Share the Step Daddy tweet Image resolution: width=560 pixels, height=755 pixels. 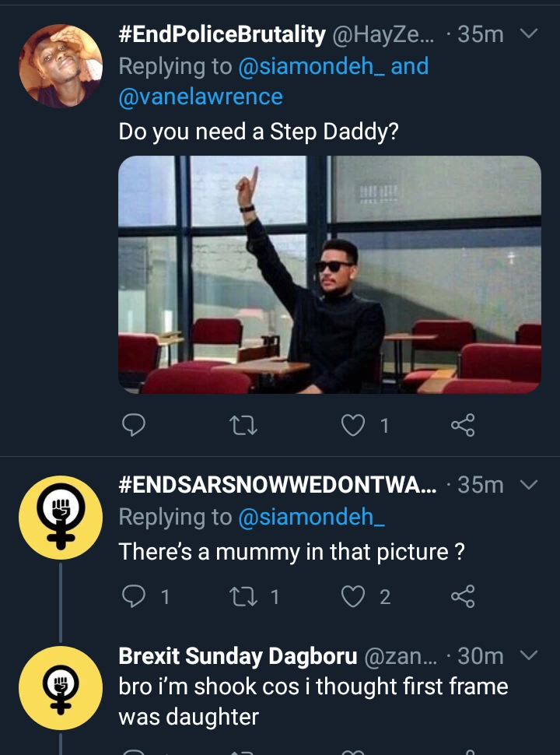[x=463, y=424]
